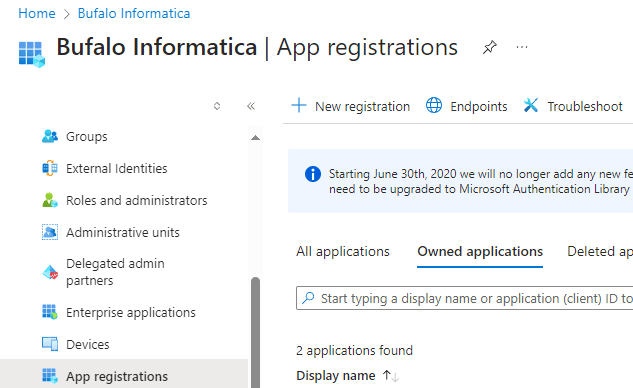Viewport: 633px width, 388px height.
Task: Click the App registrations header grid icon
Action: tap(31, 54)
